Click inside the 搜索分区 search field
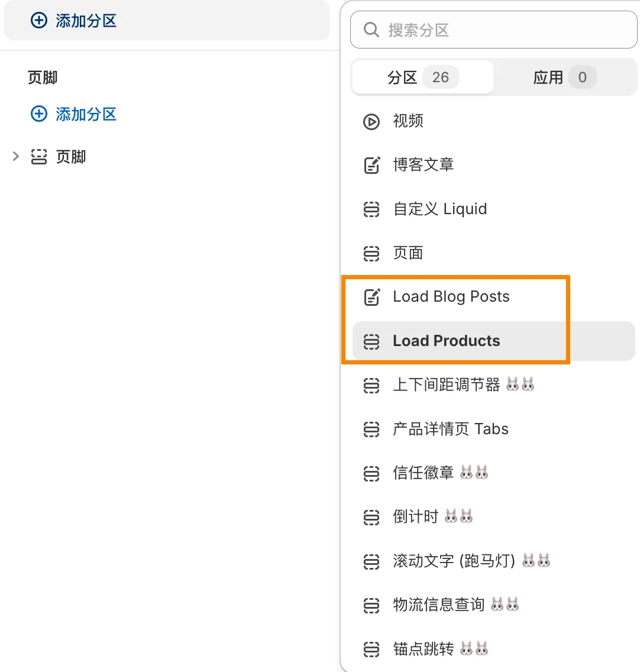 (x=473, y=29)
